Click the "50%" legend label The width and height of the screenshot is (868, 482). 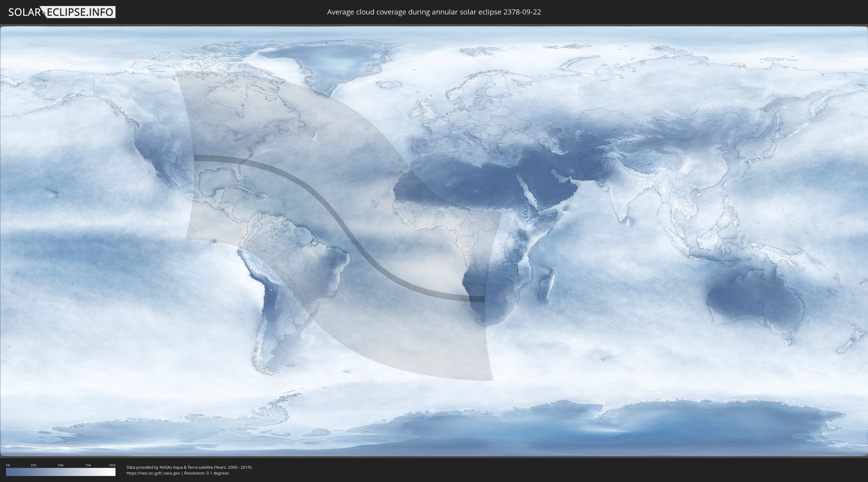[x=61, y=465]
